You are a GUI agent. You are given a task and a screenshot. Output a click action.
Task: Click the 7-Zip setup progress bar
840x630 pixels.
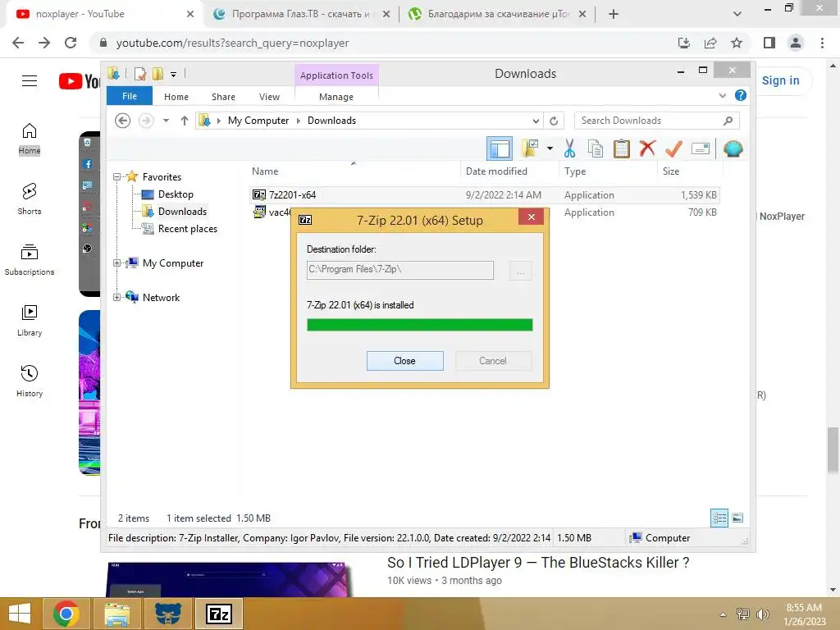tap(419, 325)
